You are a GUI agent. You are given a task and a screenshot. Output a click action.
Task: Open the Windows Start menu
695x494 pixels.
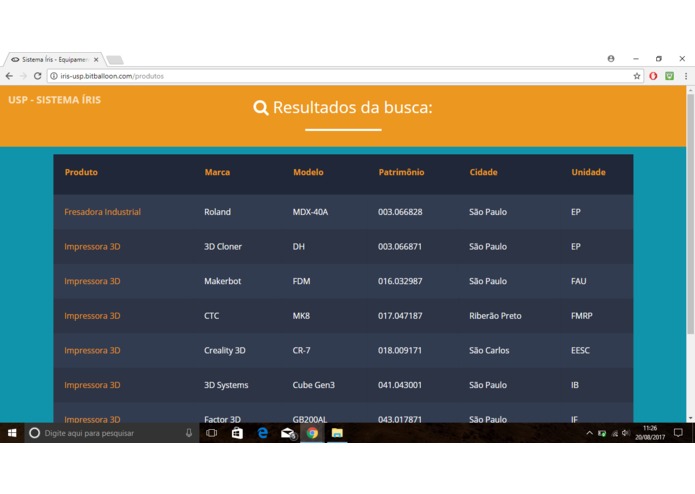pyautogui.click(x=12, y=433)
